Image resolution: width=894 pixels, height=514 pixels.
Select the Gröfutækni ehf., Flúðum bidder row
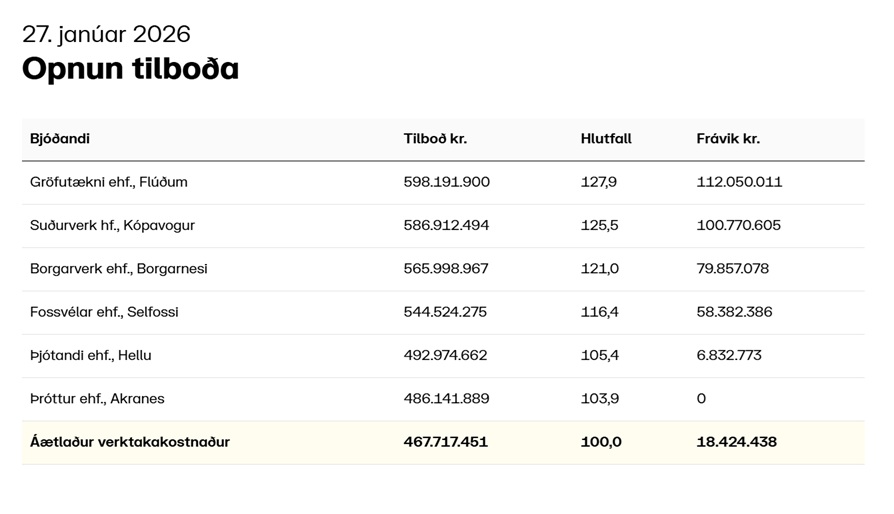(109, 182)
